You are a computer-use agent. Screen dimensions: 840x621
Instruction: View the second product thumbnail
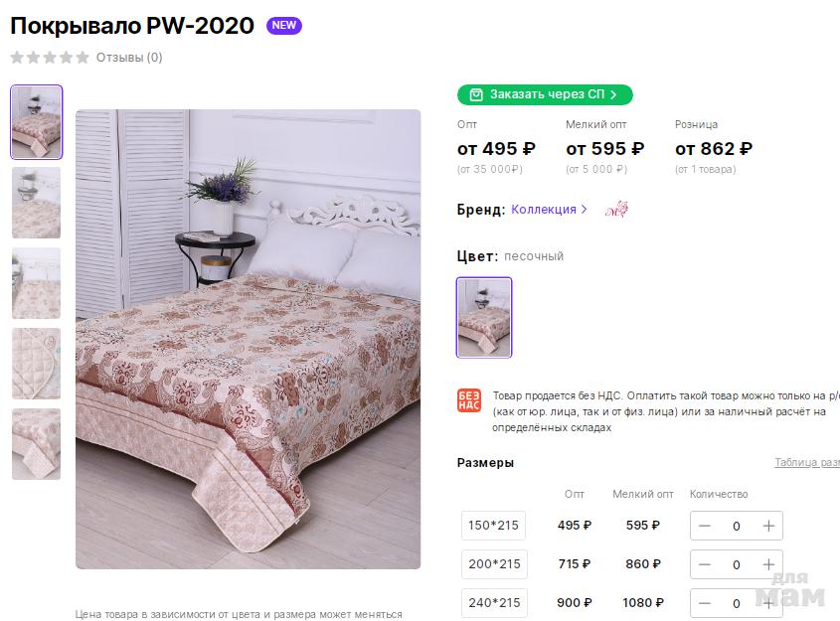[x=37, y=203]
